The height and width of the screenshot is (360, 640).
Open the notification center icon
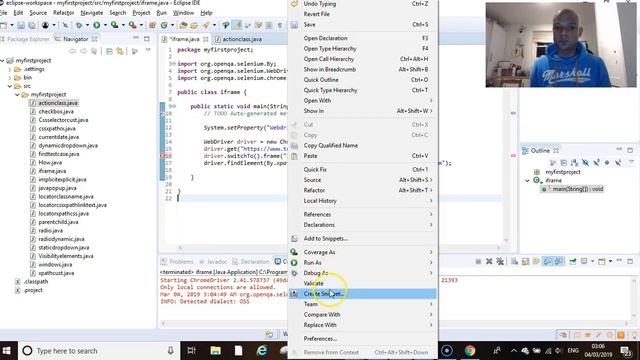tap(626, 351)
